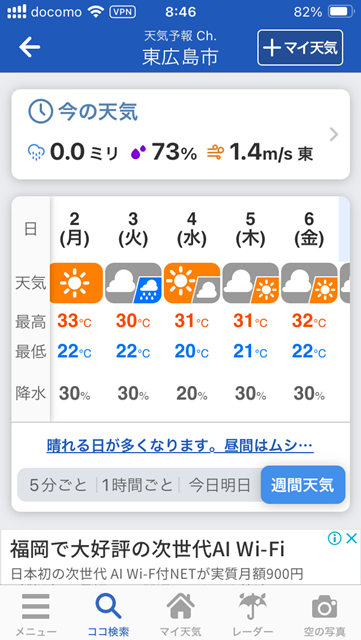Open 空の写真 camera icon
Image resolution: width=361 pixels, height=640 pixels.
pyautogui.click(x=325, y=607)
